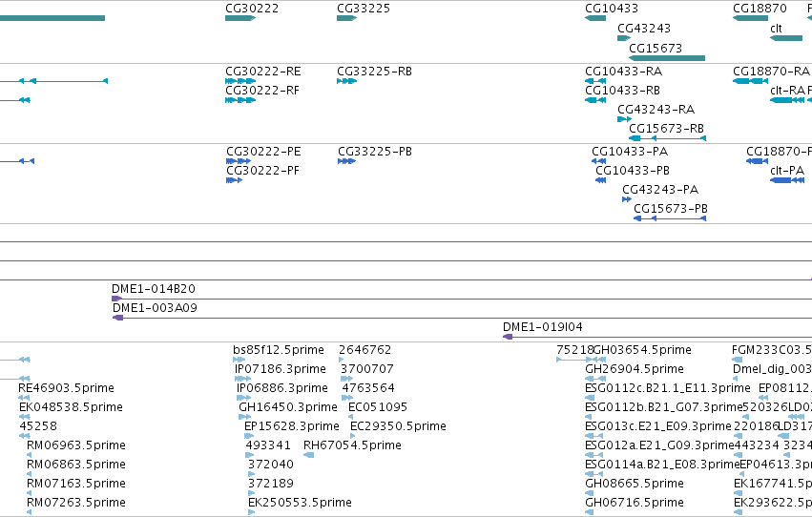Screen dimensions: 812x517
Task: Open EST RH67054.5prime
Action: pyautogui.click(x=352, y=445)
